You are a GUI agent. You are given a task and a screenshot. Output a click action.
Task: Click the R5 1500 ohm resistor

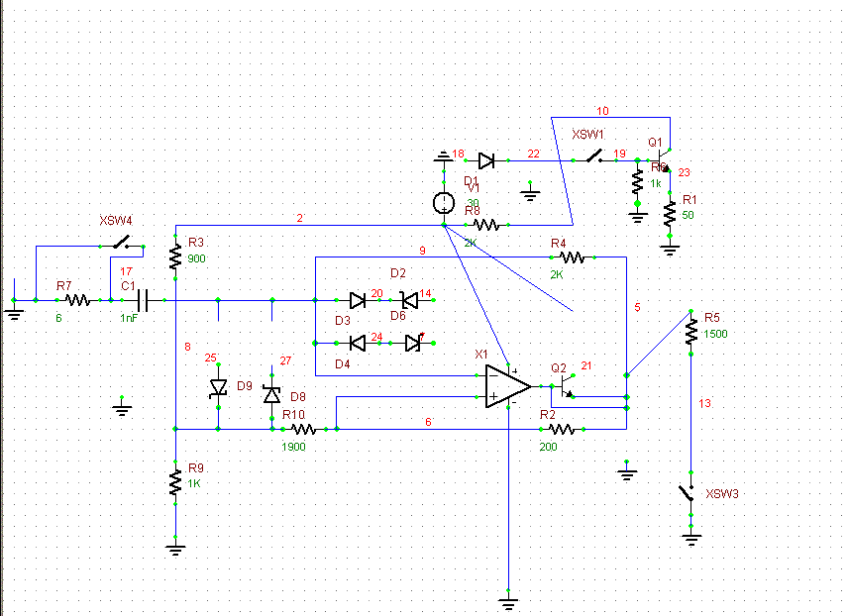[690, 334]
